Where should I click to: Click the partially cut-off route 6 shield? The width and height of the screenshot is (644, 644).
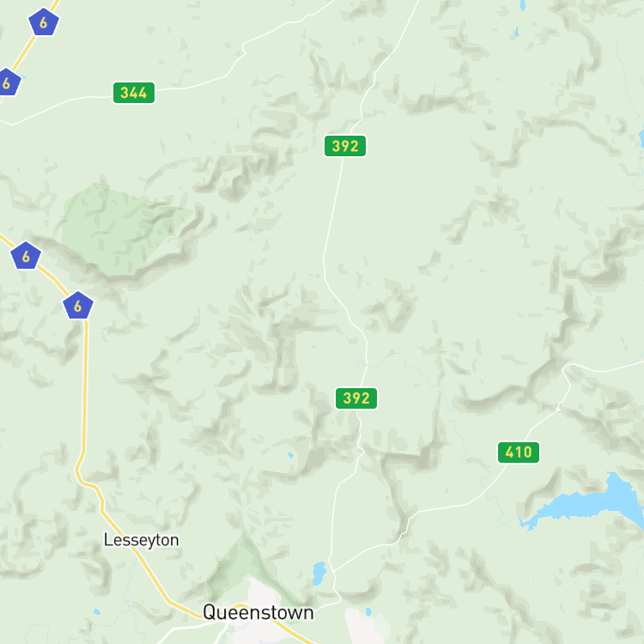click(8, 82)
